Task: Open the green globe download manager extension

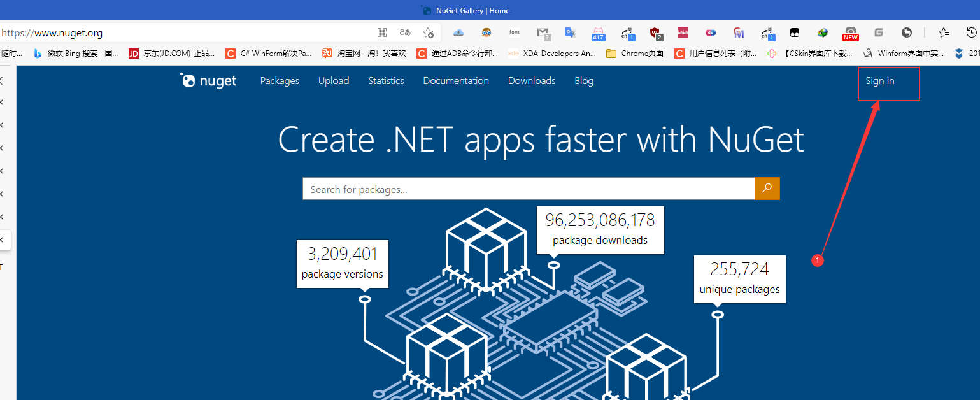Action: 823,32
